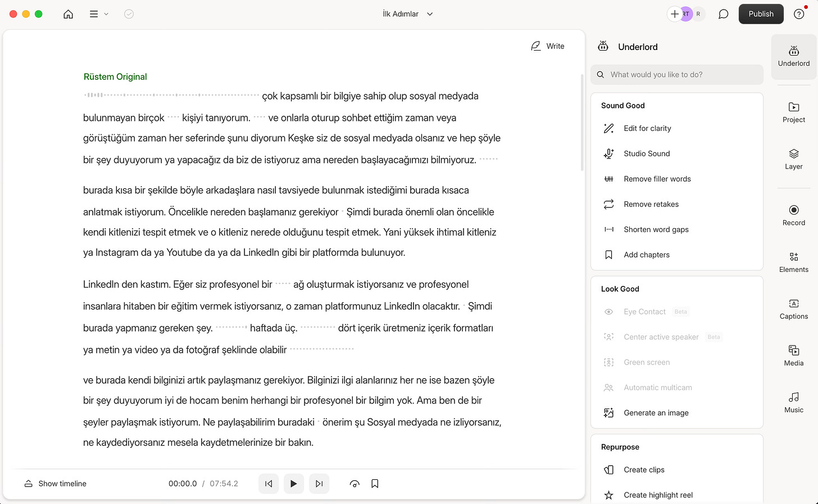Open the Media sidebar panel

(794, 356)
